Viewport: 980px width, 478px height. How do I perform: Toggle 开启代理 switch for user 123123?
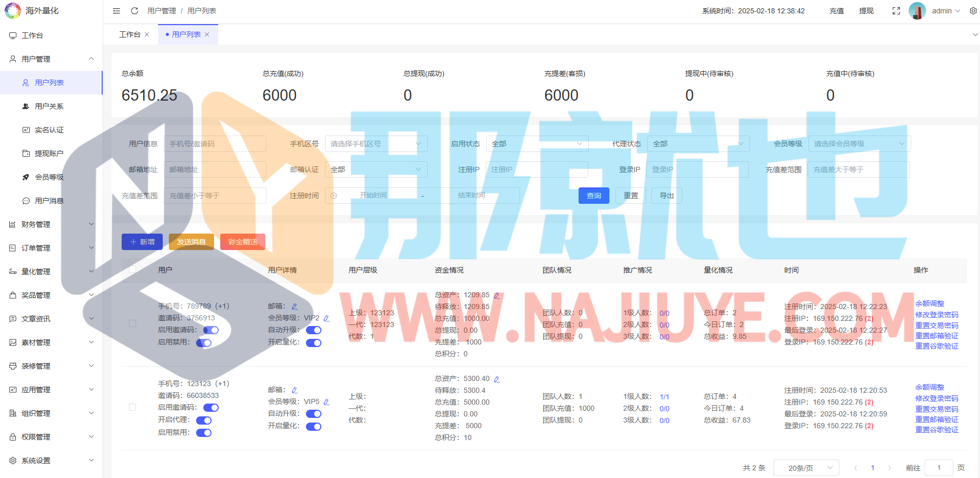(x=204, y=420)
